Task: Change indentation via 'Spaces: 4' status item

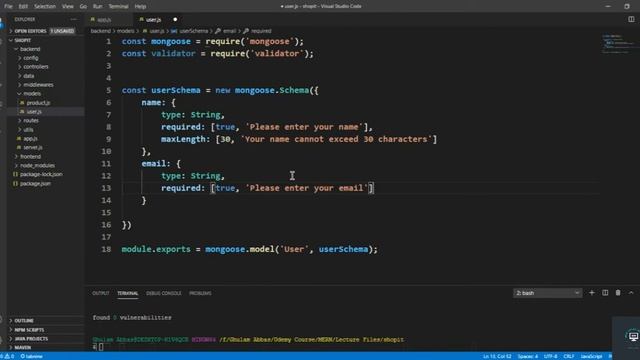Action: [x=528, y=356]
